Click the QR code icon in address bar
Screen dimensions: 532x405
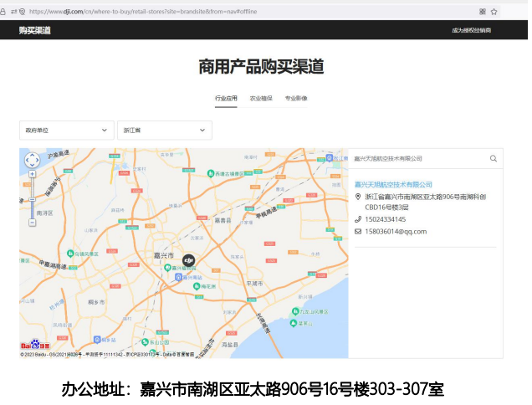pos(482,12)
